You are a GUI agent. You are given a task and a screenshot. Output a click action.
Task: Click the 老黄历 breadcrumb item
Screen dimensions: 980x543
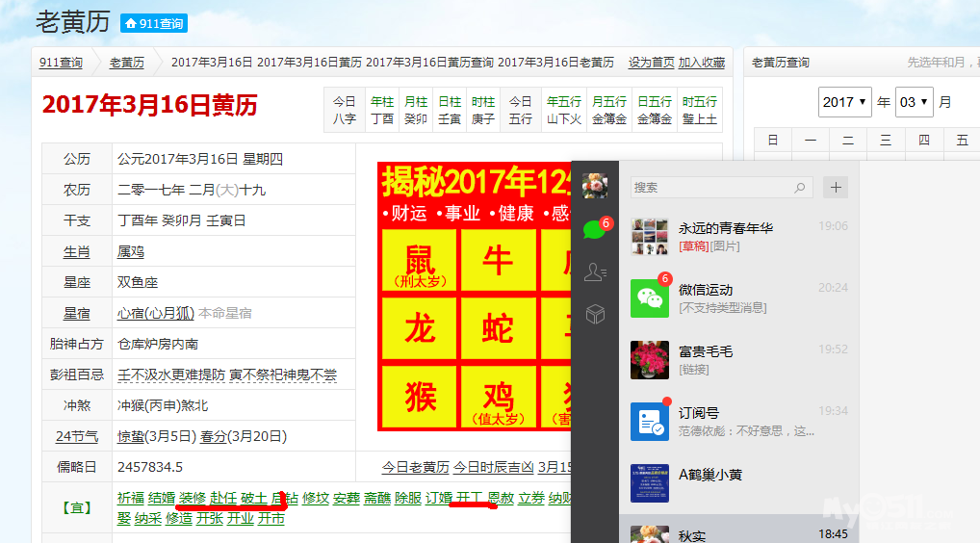coord(126,63)
